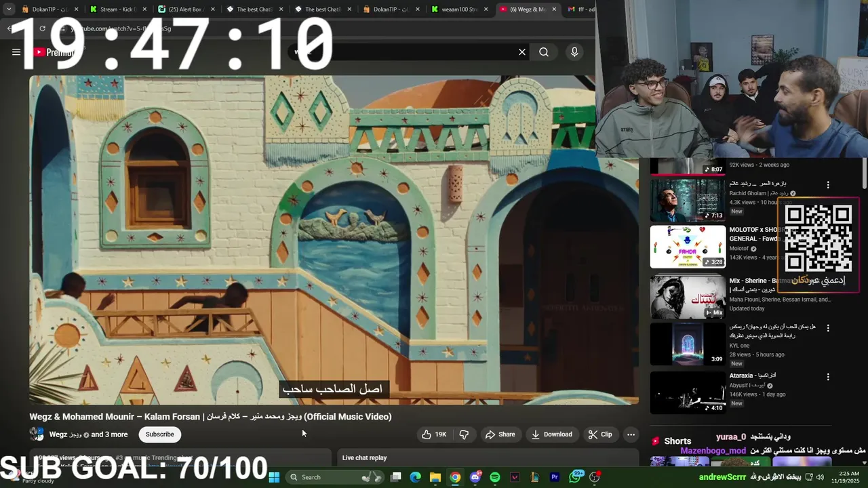Share the Kalam Forsan video
Screen dimensions: 868x488
coord(500,434)
